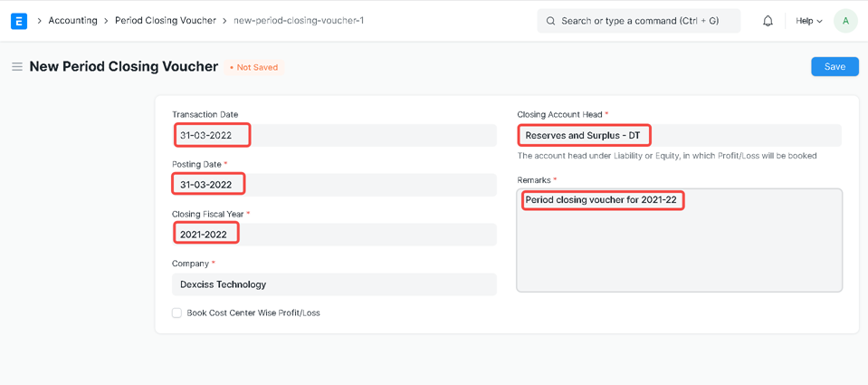Navigate to Accounting breadcrumb

(72, 21)
